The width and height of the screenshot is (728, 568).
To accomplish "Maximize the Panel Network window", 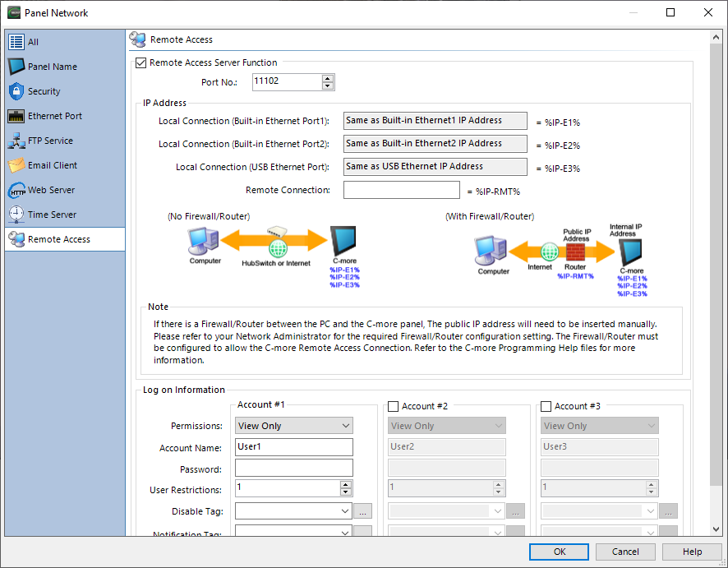I will point(670,12).
